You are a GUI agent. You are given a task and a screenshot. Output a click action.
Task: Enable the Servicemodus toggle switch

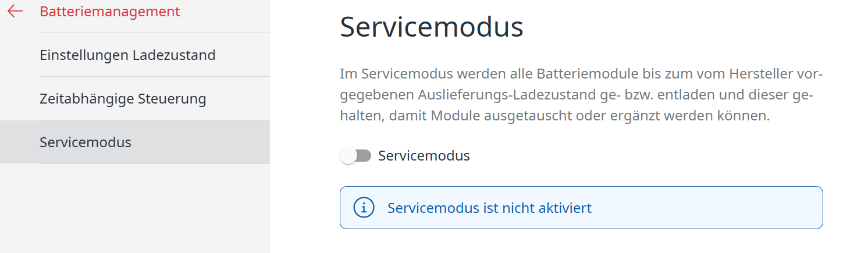pos(356,156)
